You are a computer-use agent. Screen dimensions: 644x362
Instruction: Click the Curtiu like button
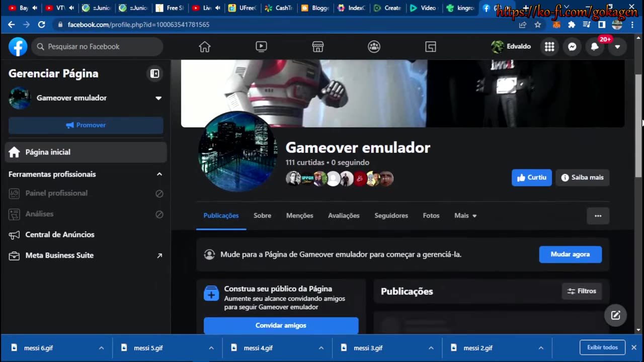532,177
